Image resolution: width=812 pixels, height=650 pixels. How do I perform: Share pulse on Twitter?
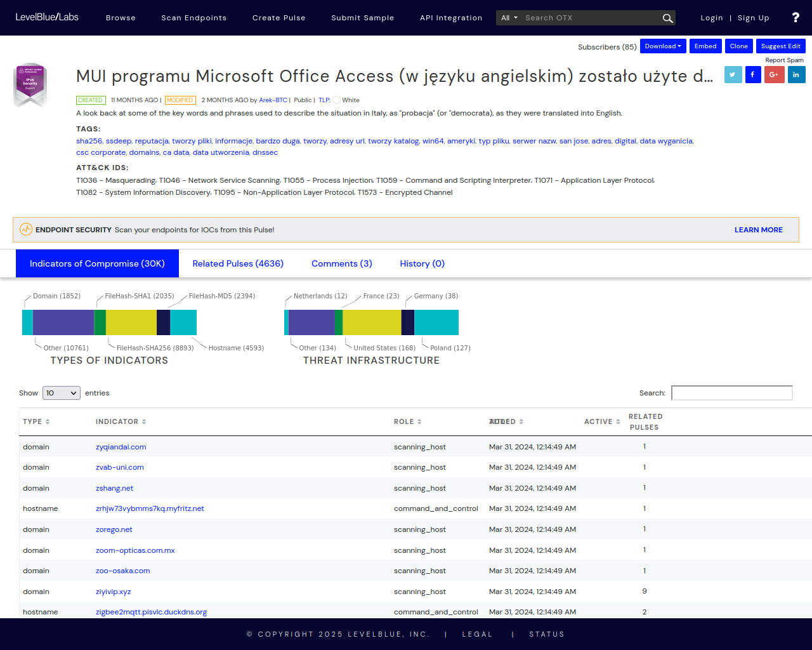pos(733,74)
